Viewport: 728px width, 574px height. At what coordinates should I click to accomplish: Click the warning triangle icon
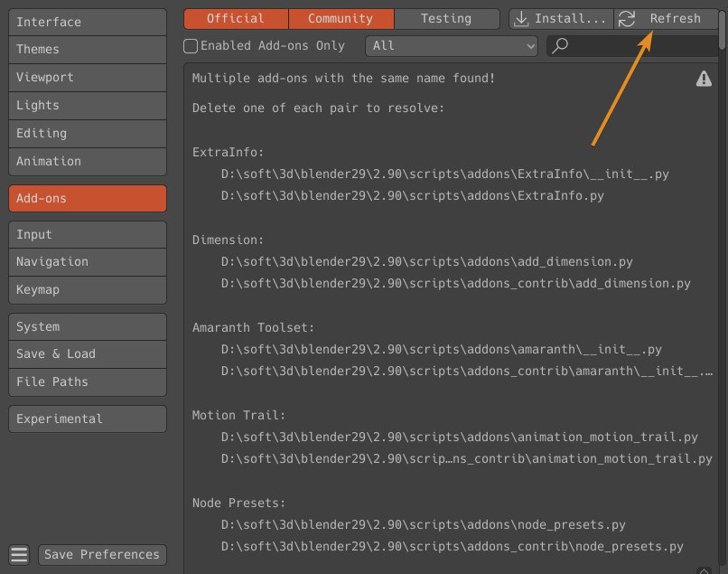coord(704,80)
